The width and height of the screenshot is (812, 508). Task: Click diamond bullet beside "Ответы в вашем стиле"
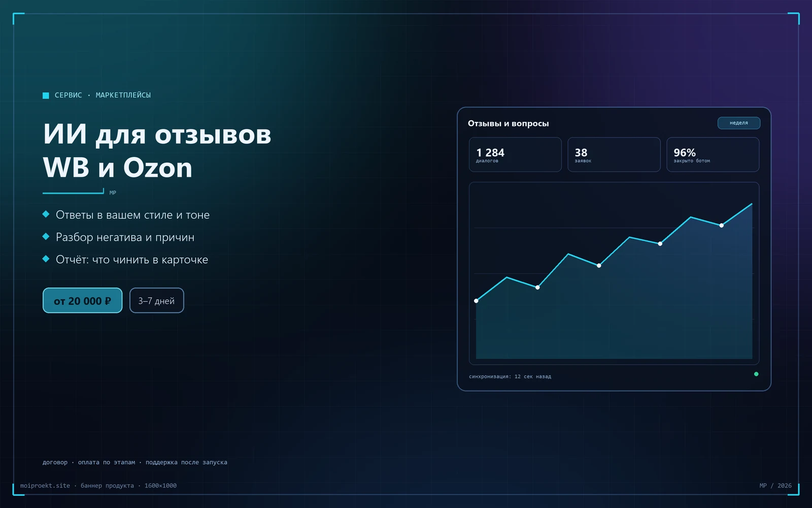pos(46,214)
